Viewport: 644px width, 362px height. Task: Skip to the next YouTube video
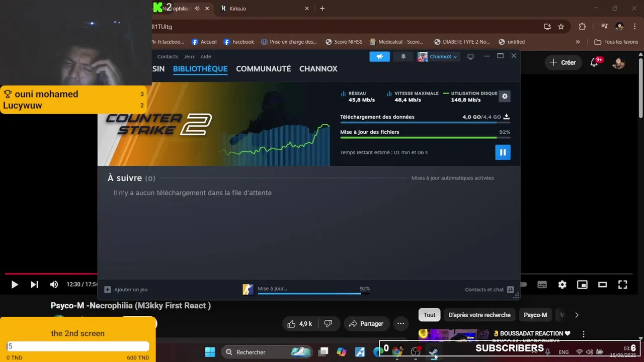coord(34,285)
